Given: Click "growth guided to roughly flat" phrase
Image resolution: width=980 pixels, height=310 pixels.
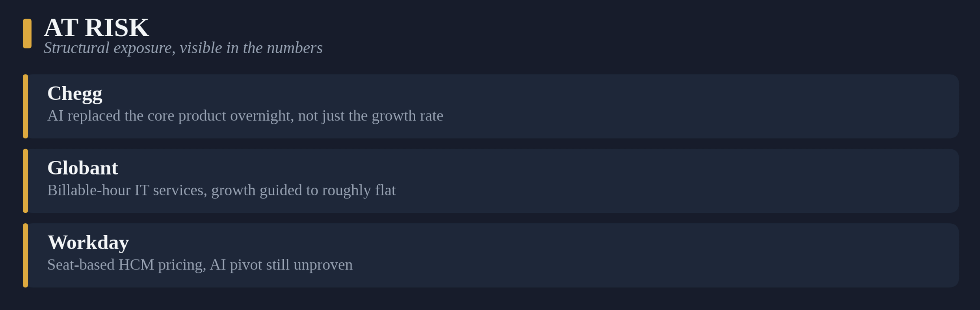Looking at the screenshot, I should point(303,190).
